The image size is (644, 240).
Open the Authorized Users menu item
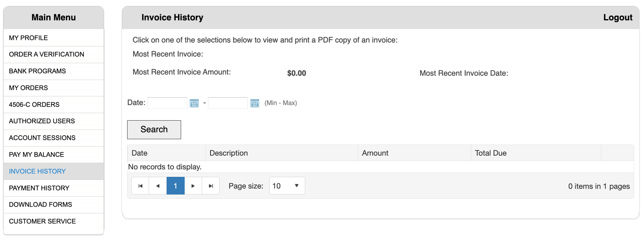(x=42, y=121)
